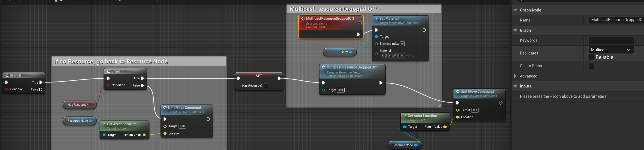Click 'Call In Editor' property label
Image resolution: width=644 pixels, height=150 pixels.
[x=531, y=66]
